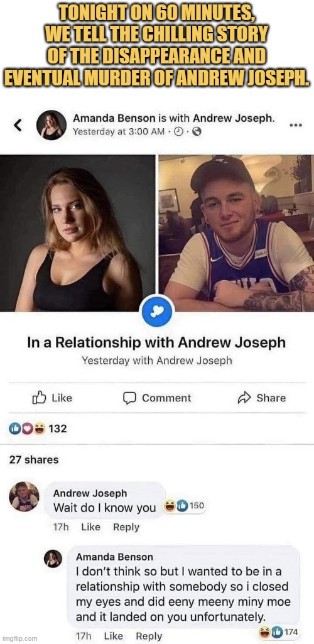Viewport: 314px width, 644px height.
Task: Open the woman's photo on the left
Action: (78, 233)
